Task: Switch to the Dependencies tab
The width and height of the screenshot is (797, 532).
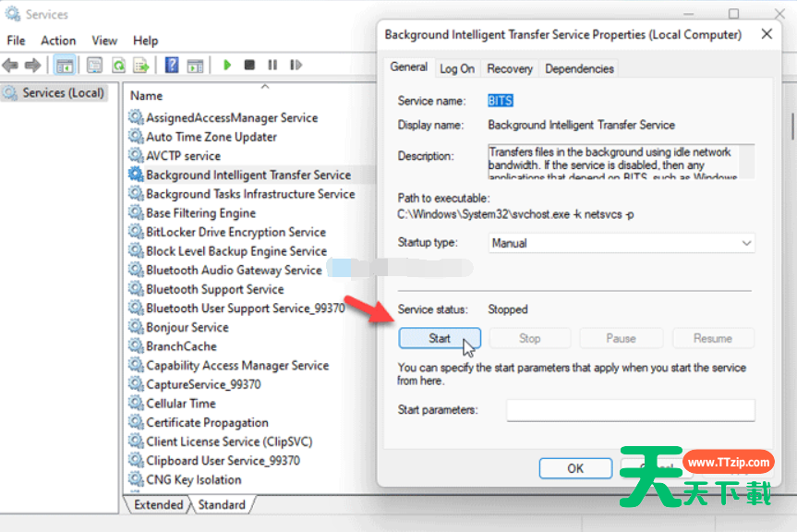Action: 579,68
